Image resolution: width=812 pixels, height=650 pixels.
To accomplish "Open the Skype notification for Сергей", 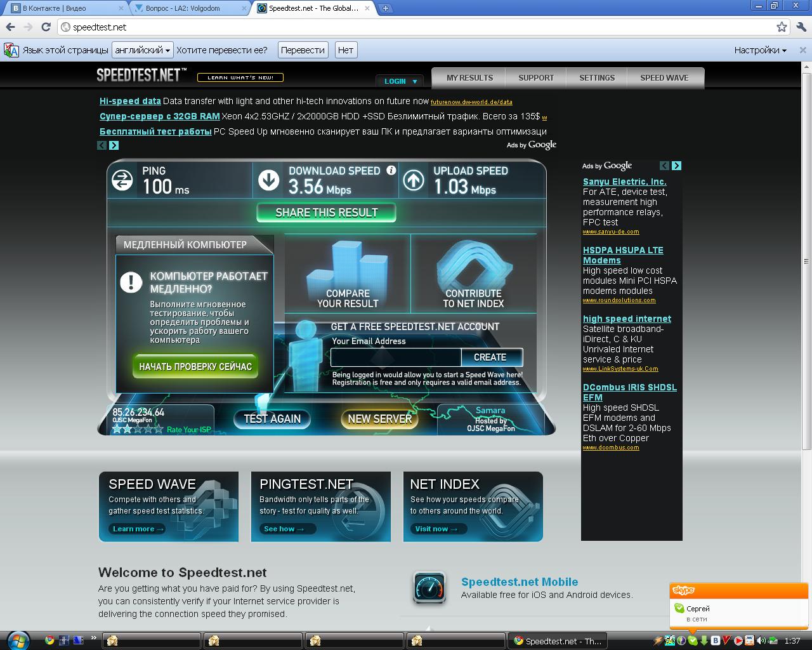I will coord(739,613).
